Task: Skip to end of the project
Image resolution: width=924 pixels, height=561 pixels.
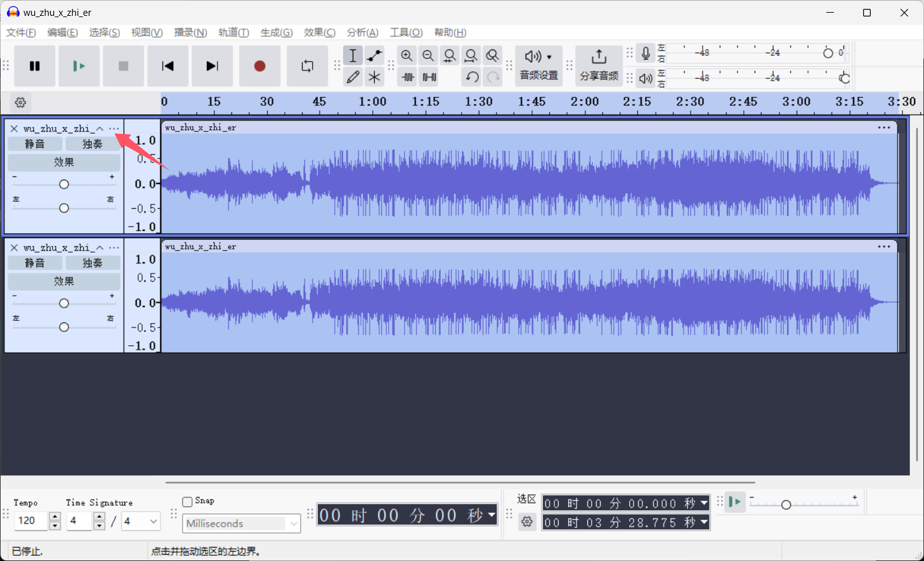Action: pyautogui.click(x=212, y=66)
